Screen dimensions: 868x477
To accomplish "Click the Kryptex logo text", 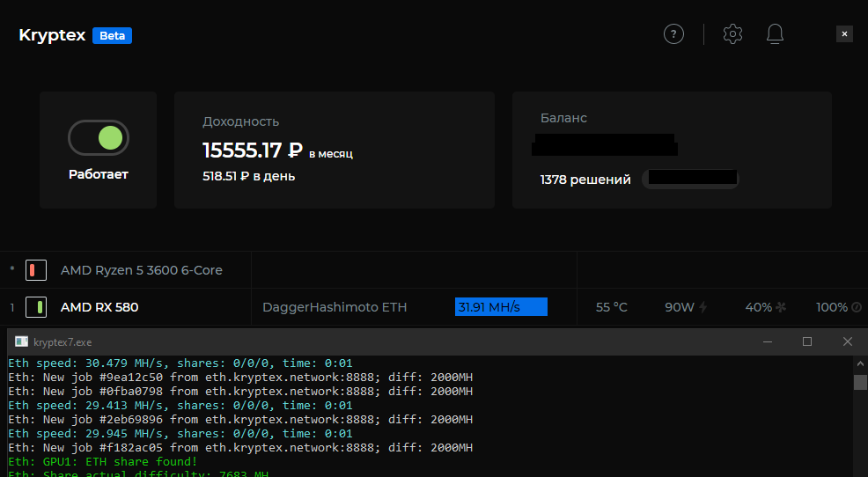I will pos(52,35).
